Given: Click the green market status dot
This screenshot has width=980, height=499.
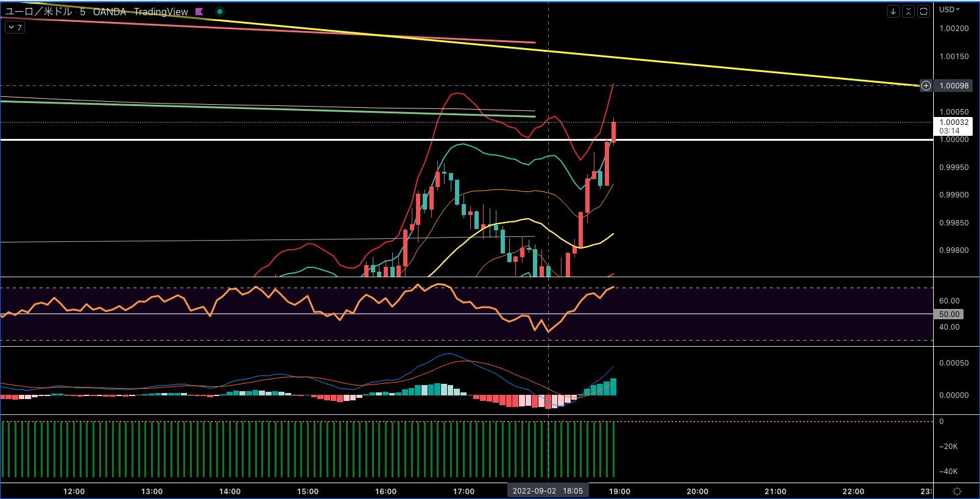Looking at the screenshot, I should 220,12.
